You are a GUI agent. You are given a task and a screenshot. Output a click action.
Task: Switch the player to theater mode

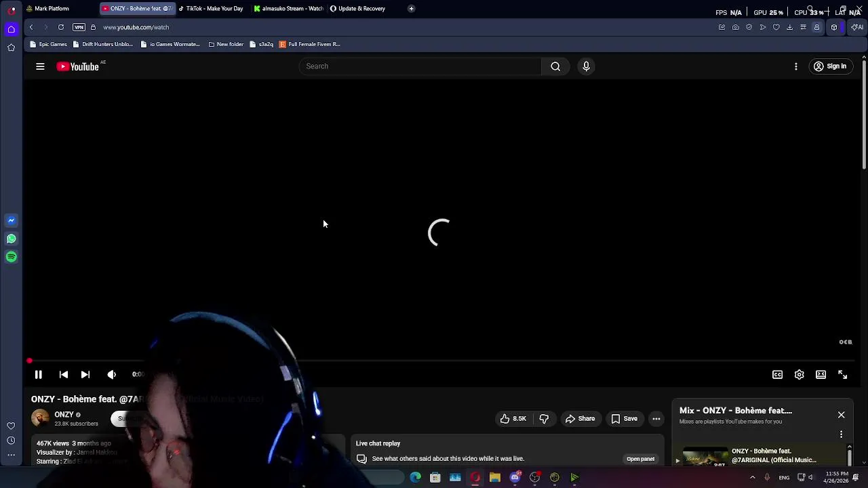coord(821,374)
